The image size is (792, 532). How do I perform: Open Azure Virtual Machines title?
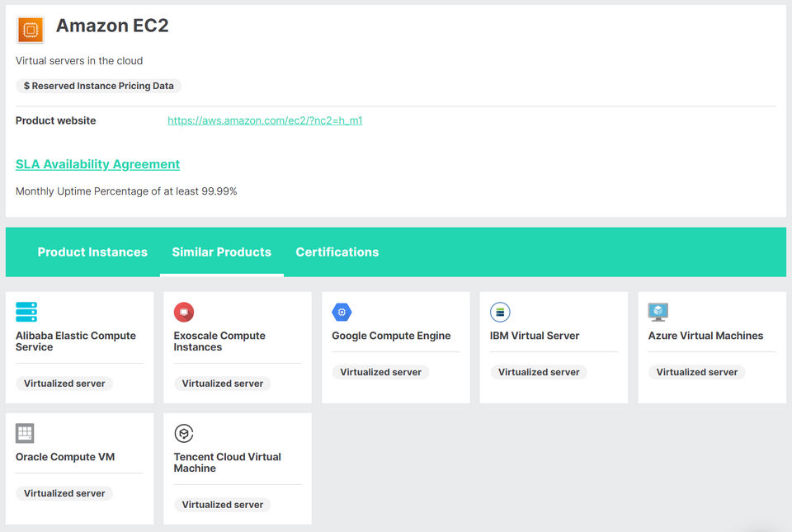click(705, 336)
